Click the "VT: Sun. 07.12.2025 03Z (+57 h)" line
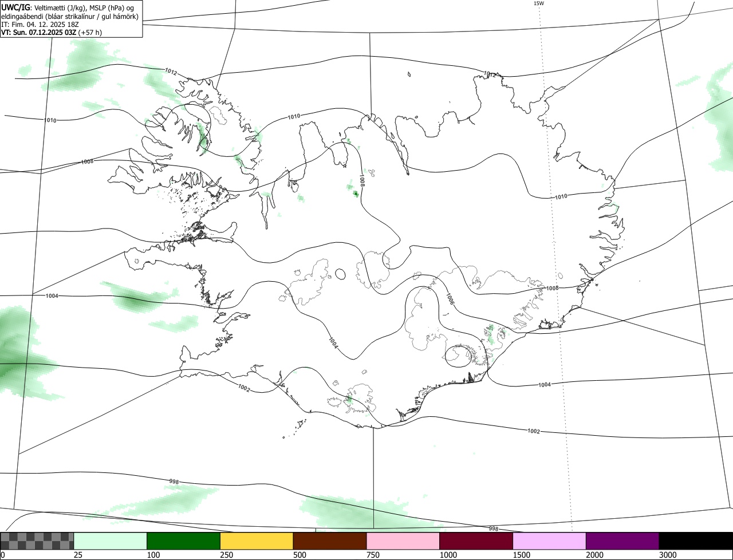The height and width of the screenshot is (560, 733). coord(52,32)
